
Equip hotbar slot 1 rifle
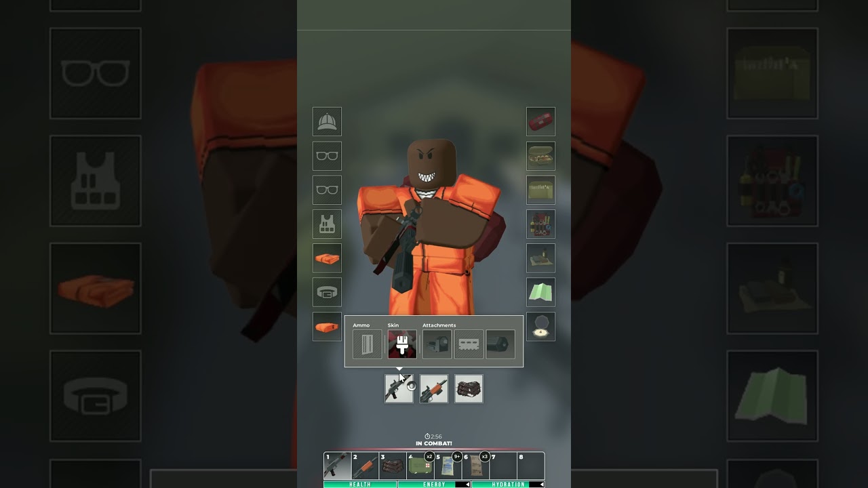click(x=337, y=466)
